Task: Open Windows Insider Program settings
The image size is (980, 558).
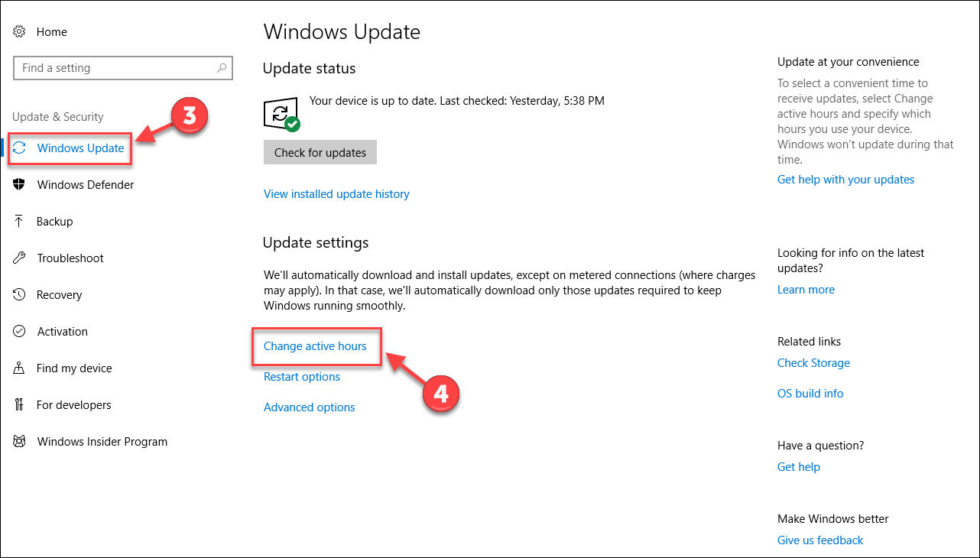Action: click(102, 442)
